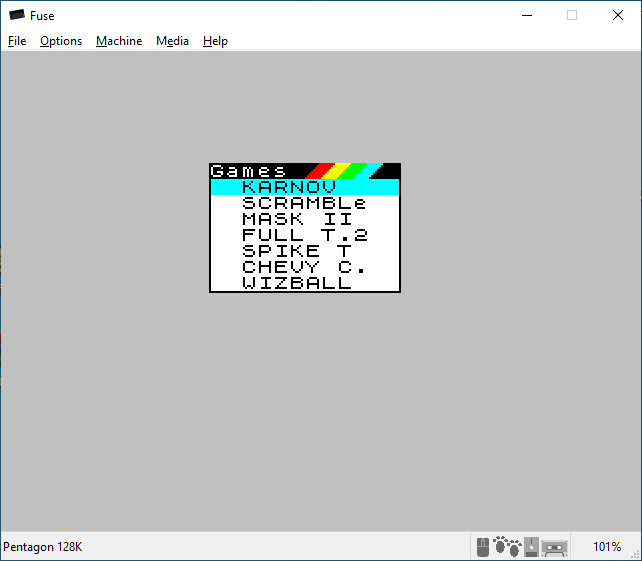Screen dimensions: 642x561
Task: Select CHEVY C. in the Games list
Action: coord(305,267)
